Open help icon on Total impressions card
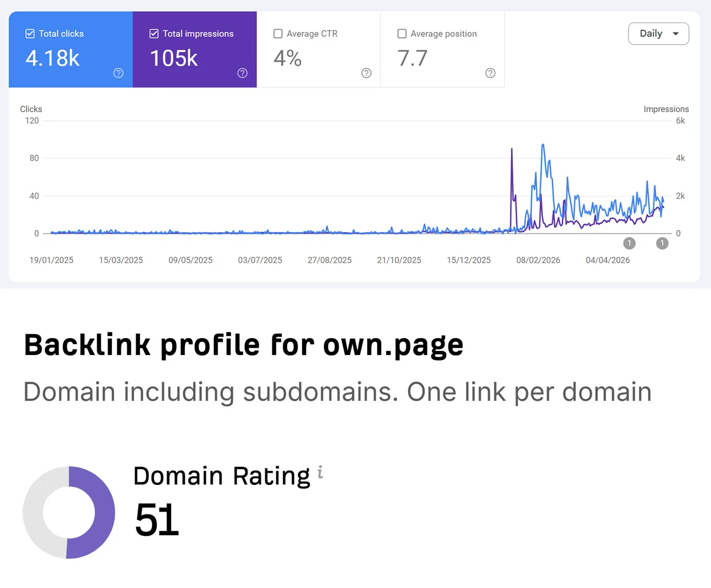This screenshot has height=588, width=711. 242,73
